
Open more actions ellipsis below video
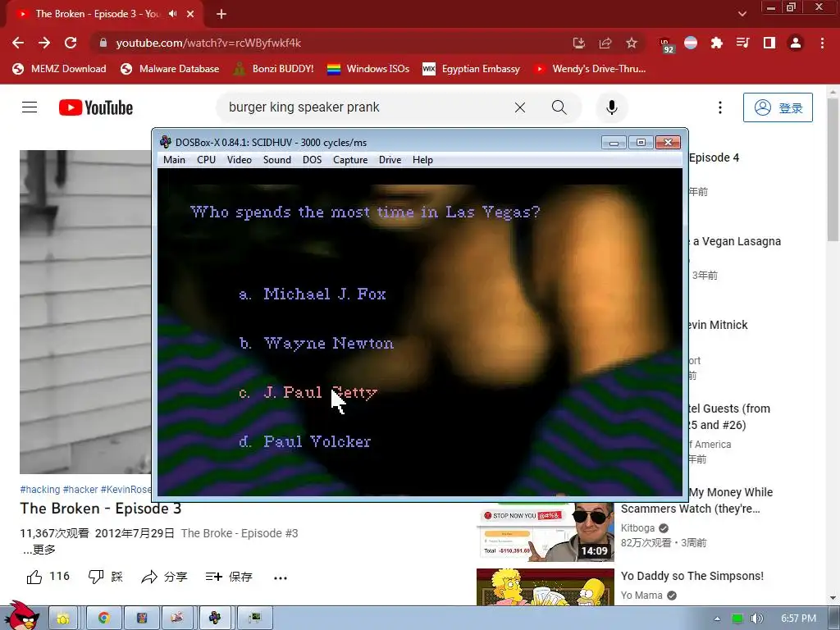coord(281,577)
